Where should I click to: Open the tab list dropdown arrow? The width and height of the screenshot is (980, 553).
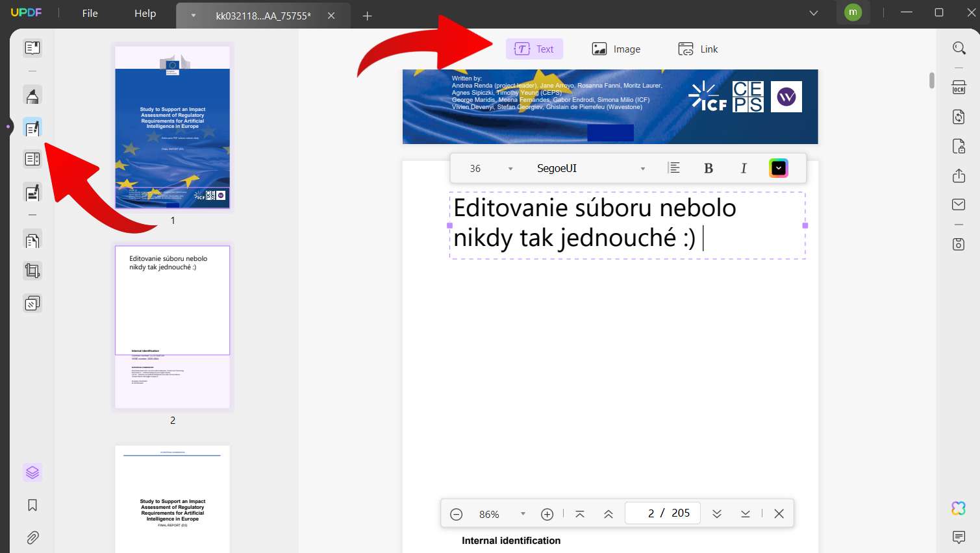[814, 13]
